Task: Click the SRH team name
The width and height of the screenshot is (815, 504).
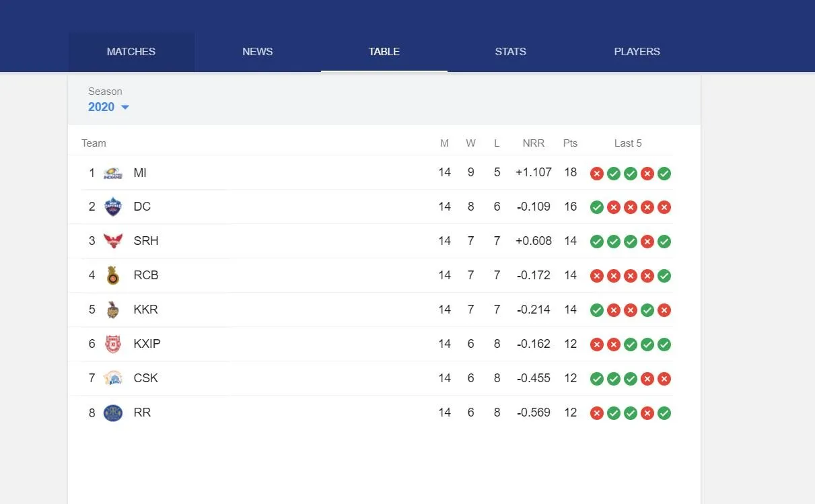Action: pos(146,241)
